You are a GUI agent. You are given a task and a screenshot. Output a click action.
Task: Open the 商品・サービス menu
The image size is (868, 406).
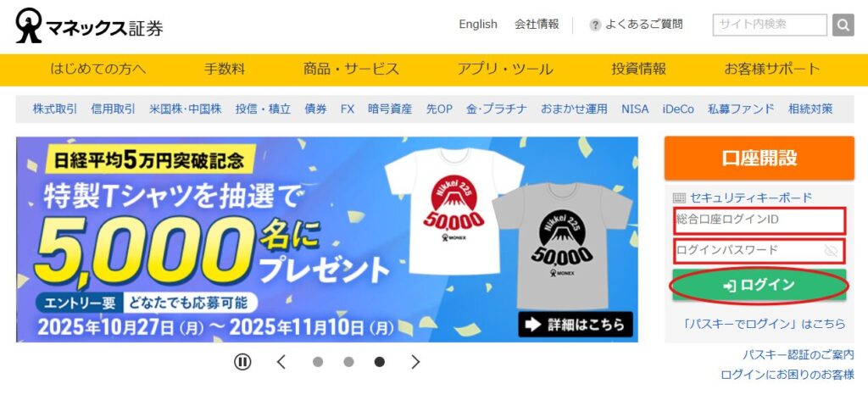coord(351,70)
